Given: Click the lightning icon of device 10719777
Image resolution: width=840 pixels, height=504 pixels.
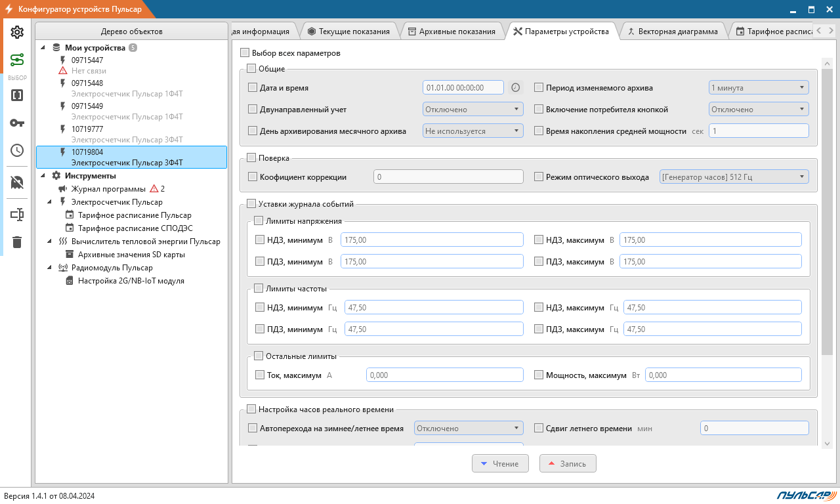Looking at the screenshot, I should coord(63,129).
